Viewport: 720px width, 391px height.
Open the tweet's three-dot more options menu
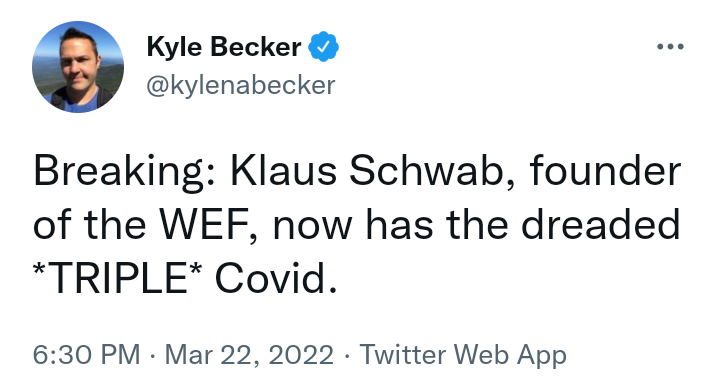(x=670, y=46)
